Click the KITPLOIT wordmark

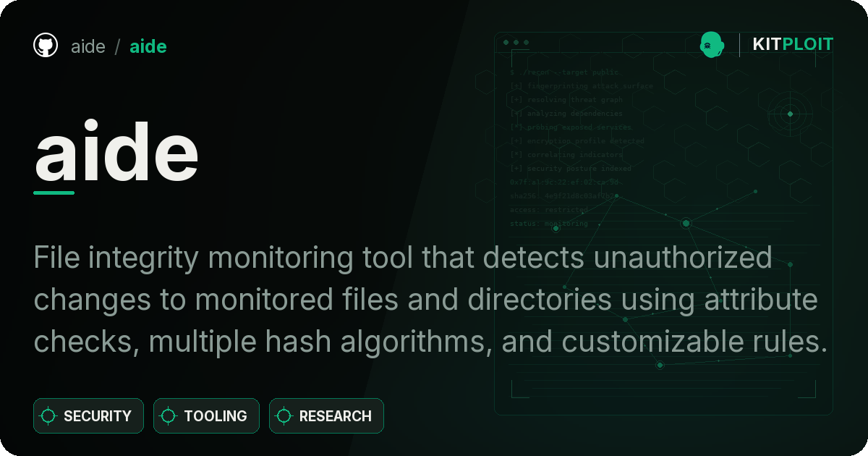click(793, 45)
